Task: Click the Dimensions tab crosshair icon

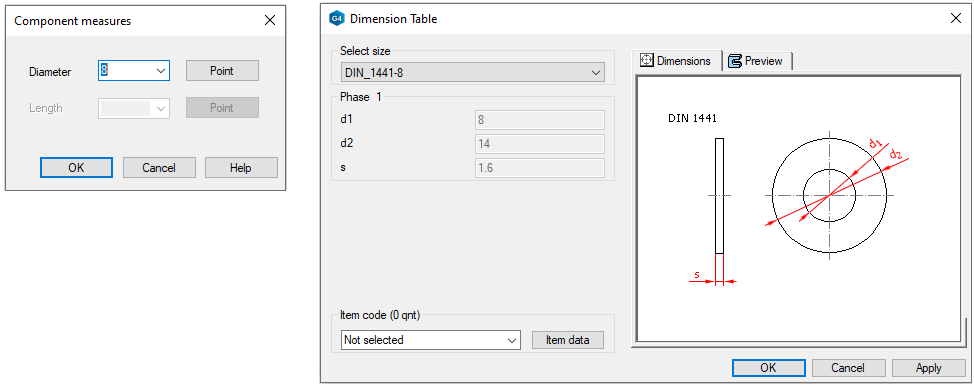Action: (x=646, y=61)
